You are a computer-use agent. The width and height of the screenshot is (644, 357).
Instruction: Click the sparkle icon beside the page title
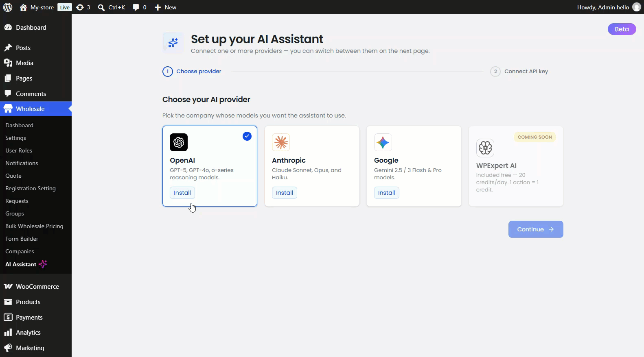(x=173, y=42)
